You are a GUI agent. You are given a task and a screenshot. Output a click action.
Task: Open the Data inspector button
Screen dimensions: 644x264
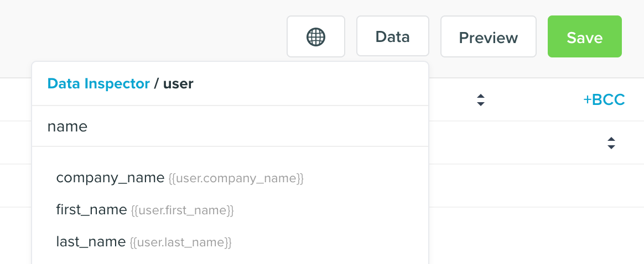pyautogui.click(x=392, y=36)
